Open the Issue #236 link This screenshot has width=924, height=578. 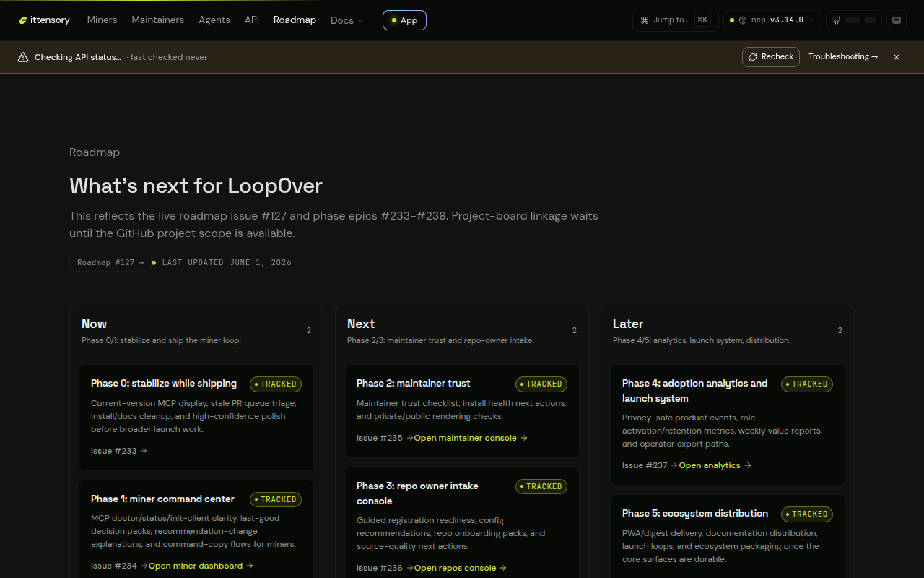click(x=385, y=568)
